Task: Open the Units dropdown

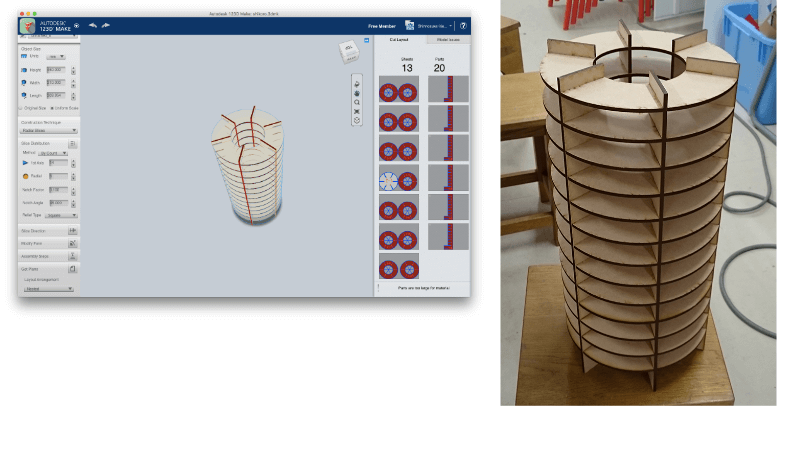Action: (x=56, y=57)
